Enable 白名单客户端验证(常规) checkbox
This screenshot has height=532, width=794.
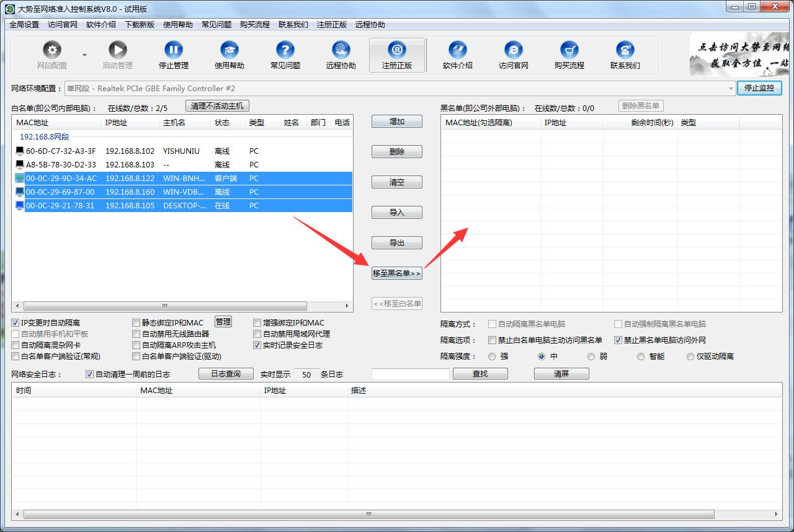[16, 357]
